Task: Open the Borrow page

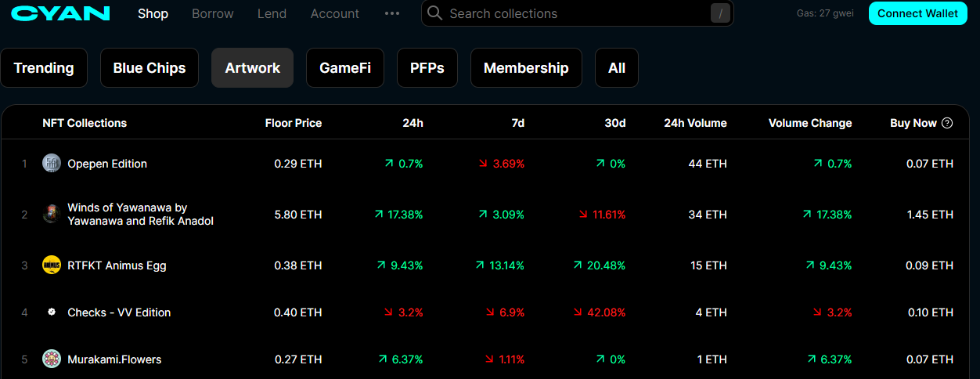Action: pyautogui.click(x=213, y=14)
